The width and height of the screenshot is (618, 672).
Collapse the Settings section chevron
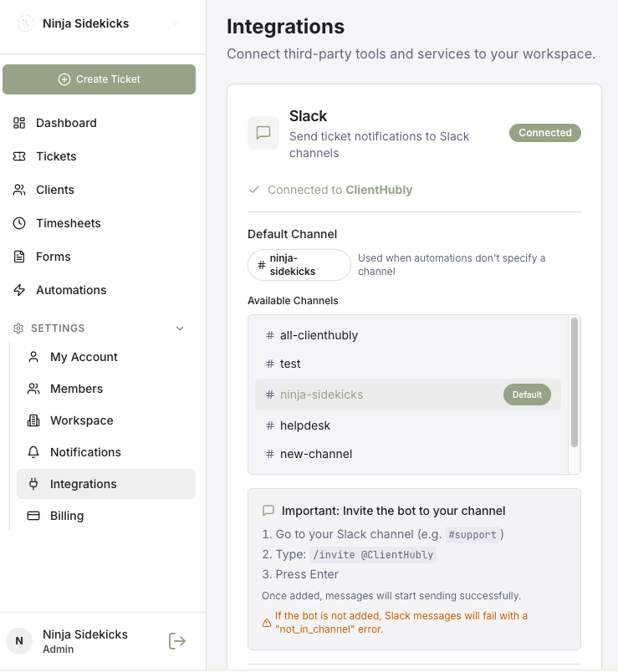tap(180, 328)
